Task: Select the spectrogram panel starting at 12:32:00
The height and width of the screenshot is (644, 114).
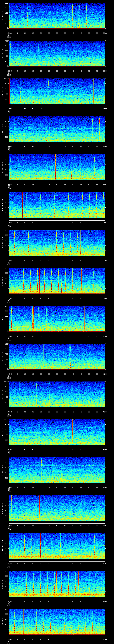Action: point(57,54)
